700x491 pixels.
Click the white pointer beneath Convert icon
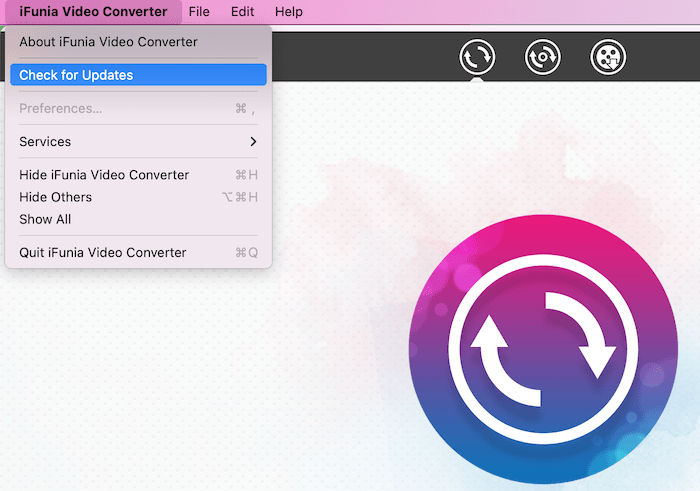(x=477, y=79)
